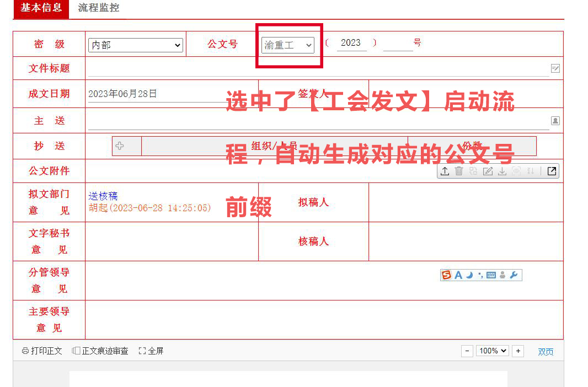Open the Sogou soft keyboard icon
This screenshot has height=387, width=588.
point(491,275)
